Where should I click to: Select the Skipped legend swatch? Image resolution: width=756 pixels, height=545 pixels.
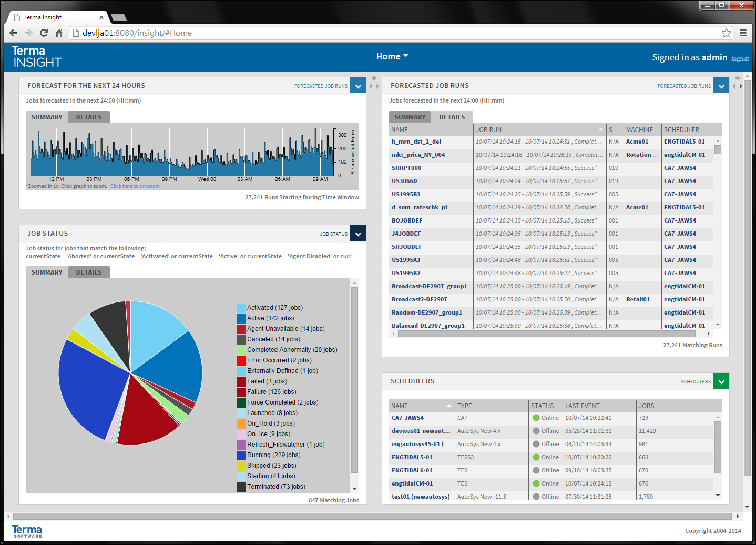pyautogui.click(x=241, y=466)
